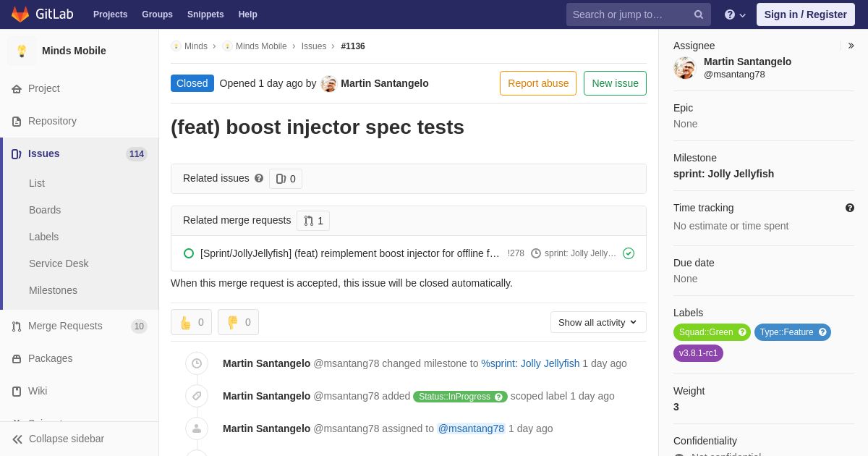Open Merge Requests in the sidebar
The width and height of the screenshot is (868, 456).
[x=65, y=326]
